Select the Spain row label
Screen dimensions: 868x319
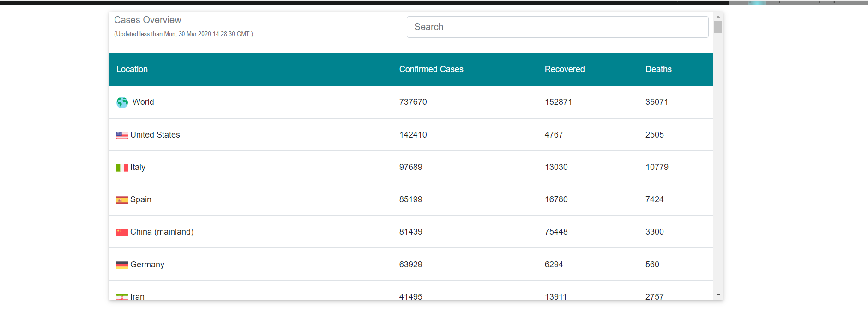tap(141, 199)
